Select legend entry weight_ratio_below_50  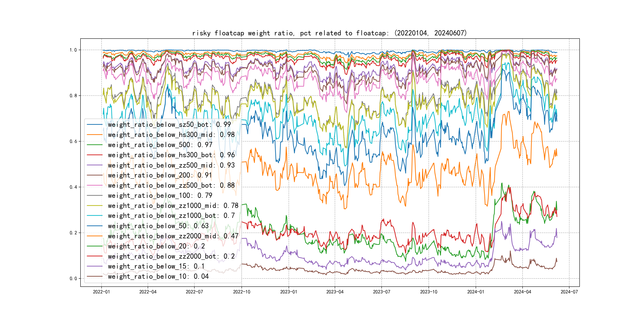click(x=158, y=226)
